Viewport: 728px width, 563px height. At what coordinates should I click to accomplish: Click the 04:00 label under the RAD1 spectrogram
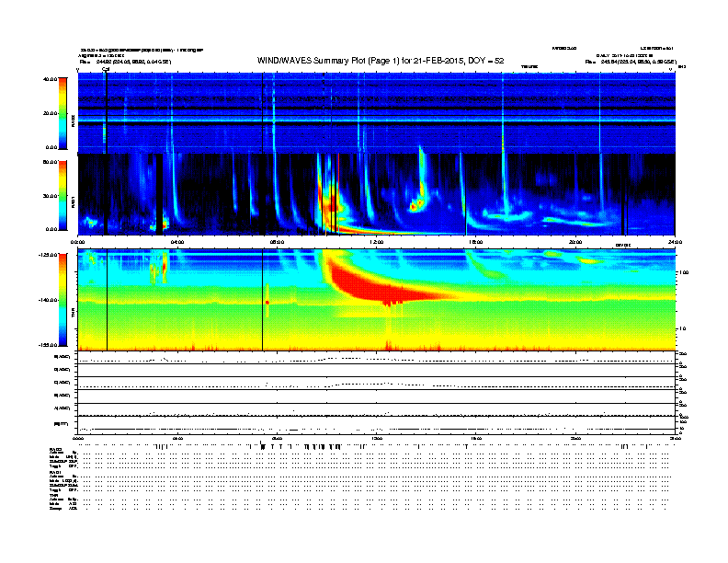pos(177,242)
